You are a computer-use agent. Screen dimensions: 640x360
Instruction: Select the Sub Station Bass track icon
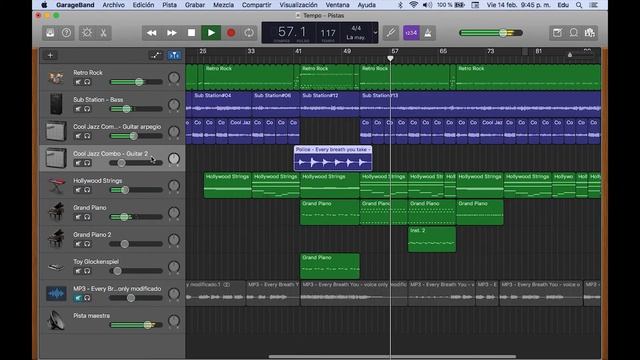(56, 104)
